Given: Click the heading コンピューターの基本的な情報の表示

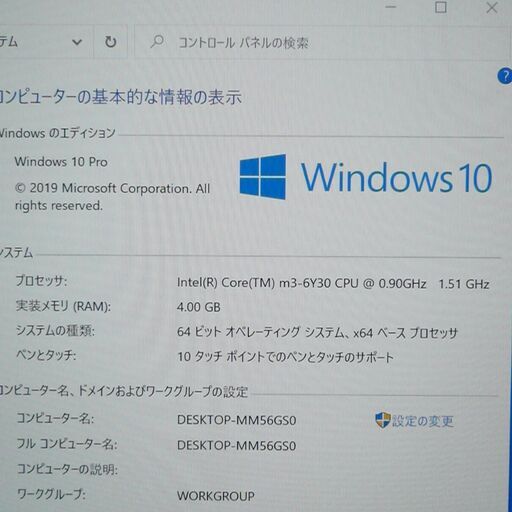Looking at the screenshot, I should tap(120, 97).
